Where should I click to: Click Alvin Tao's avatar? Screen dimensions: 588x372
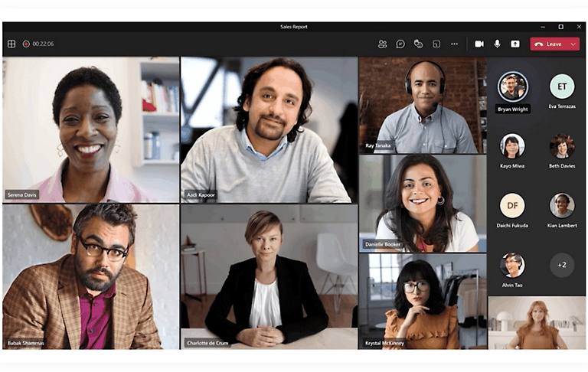tap(512, 265)
